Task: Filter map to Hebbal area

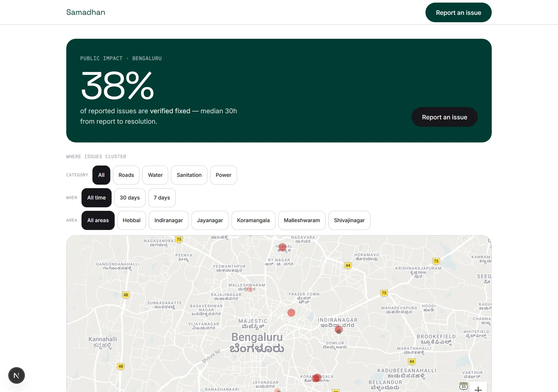Action: 131,220
